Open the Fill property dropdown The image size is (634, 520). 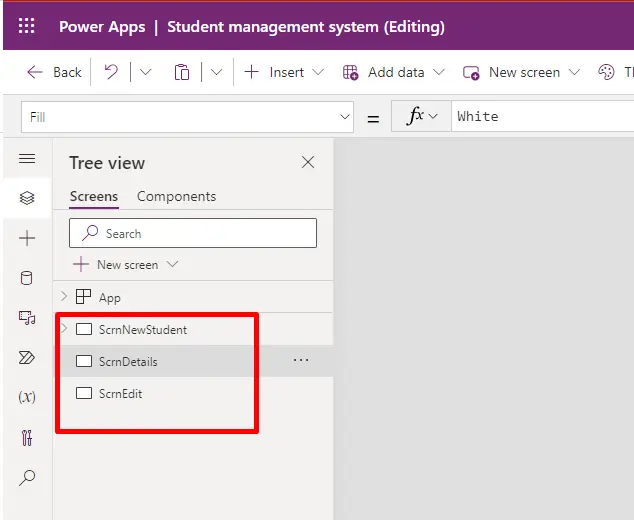[186, 117]
